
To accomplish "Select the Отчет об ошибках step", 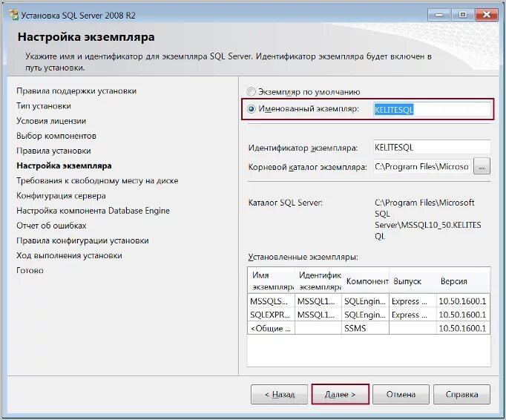I will [51, 226].
